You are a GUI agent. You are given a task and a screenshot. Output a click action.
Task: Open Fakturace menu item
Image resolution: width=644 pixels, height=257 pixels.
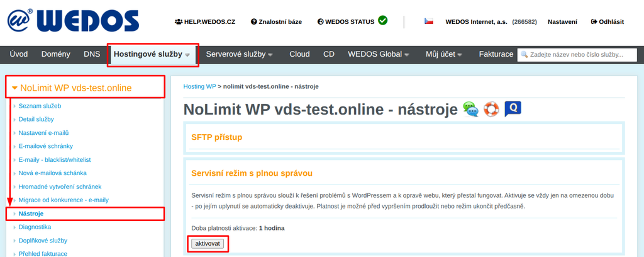tap(496, 54)
